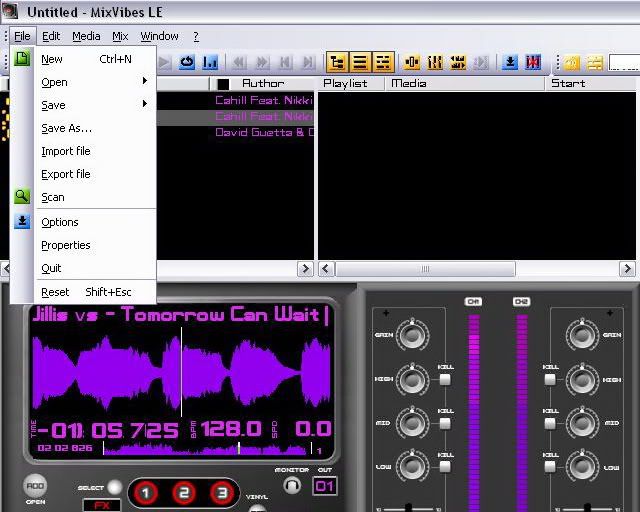Viewport: 640px width, 512px height.
Task: Click the fast-forward double-arrow toolbar icon
Action: pyautogui.click(x=262, y=62)
